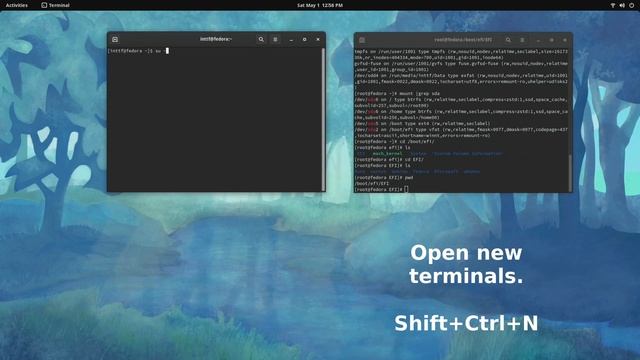Maximize the right root terminal window
Image resolution: width=640 pixels, height=360 pixels.
point(551,40)
